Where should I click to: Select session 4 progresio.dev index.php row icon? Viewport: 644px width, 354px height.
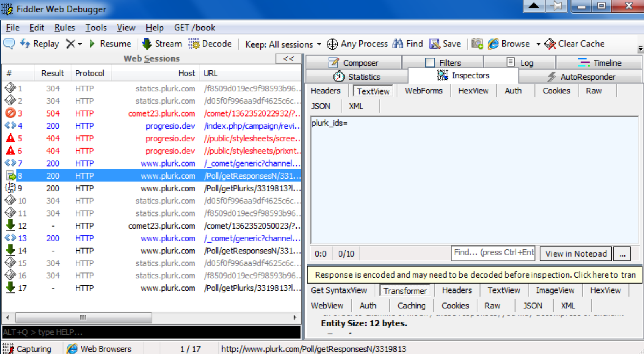(x=10, y=125)
